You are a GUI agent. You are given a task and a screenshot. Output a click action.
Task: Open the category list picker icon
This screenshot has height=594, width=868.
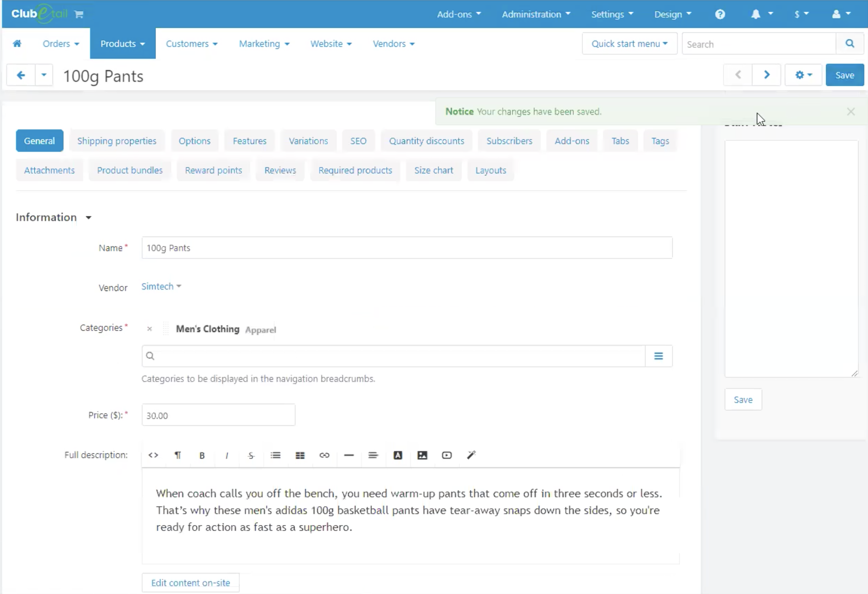point(658,356)
